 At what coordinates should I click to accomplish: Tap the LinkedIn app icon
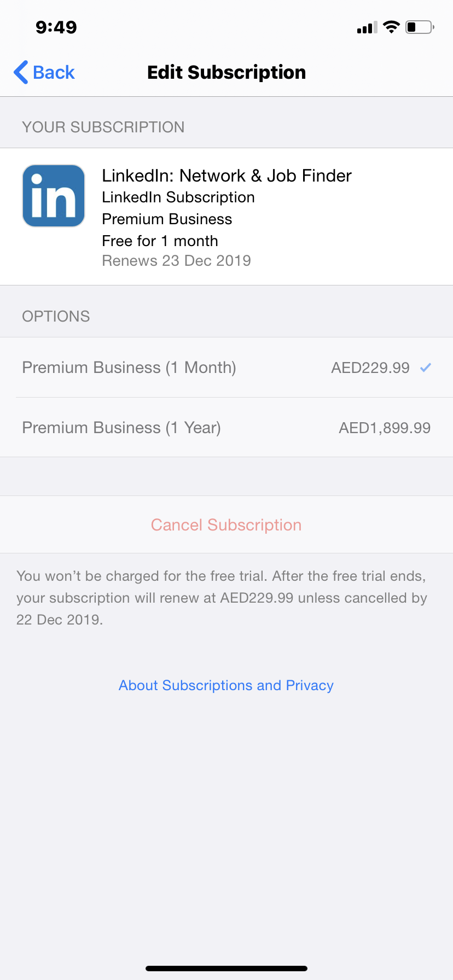click(54, 196)
